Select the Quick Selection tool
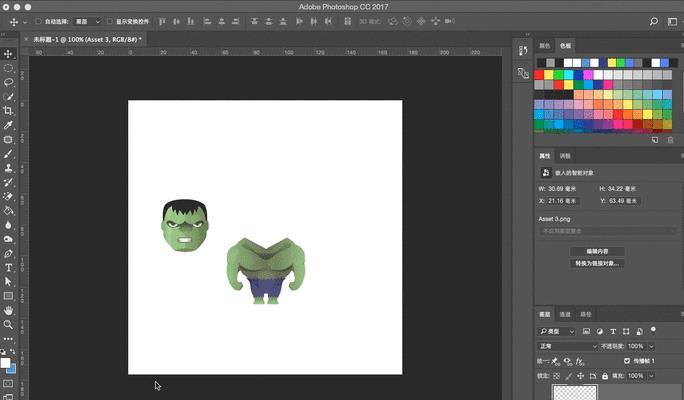 coord(8,96)
